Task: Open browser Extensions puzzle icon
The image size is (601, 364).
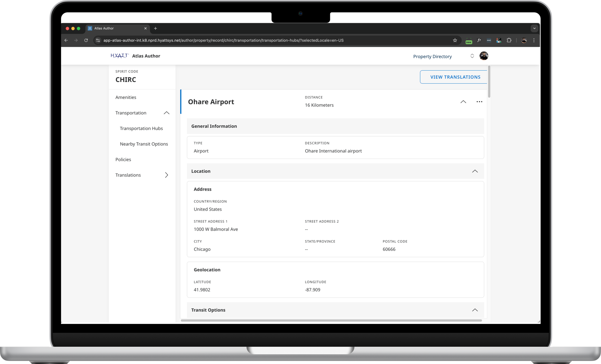Action: click(x=509, y=40)
